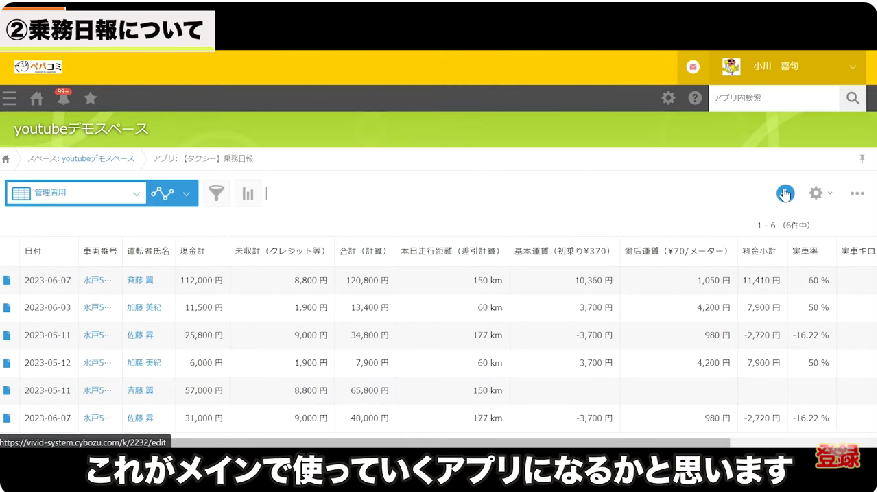Open the app settings gear dropdown

pyautogui.click(x=820, y=193)
